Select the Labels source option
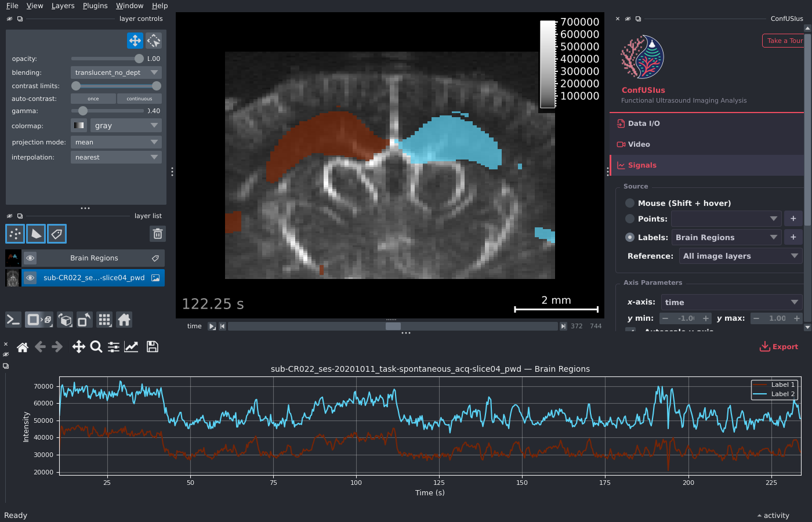812x522 pixels. pyautogui.click(x=630, y=237)
